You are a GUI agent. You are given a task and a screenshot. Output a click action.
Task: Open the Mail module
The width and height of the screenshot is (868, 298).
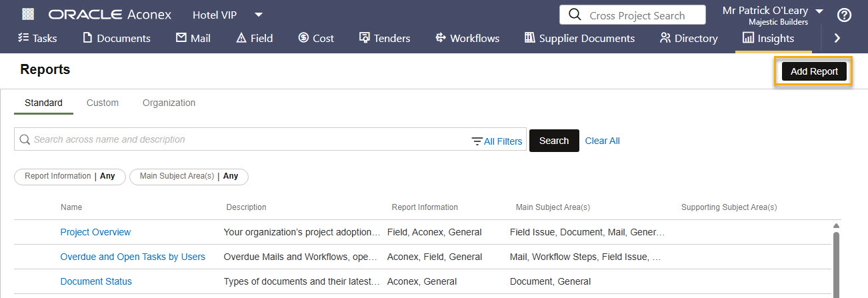(193, 38)
